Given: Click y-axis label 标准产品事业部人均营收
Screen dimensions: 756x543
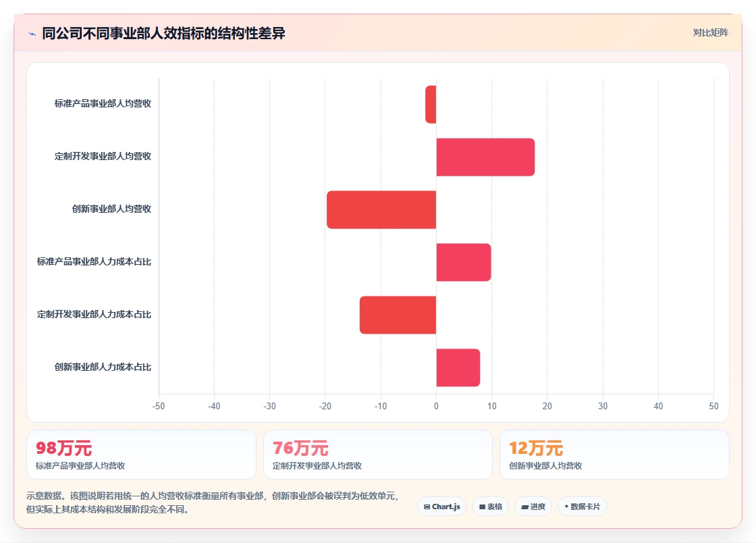Looking at the screenshot, I should [x=103, y=103].
